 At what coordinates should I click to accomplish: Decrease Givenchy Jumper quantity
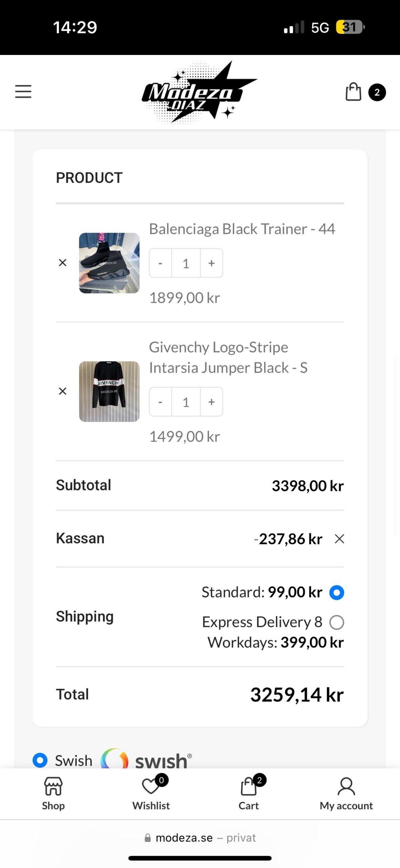[x=160, y=402]
